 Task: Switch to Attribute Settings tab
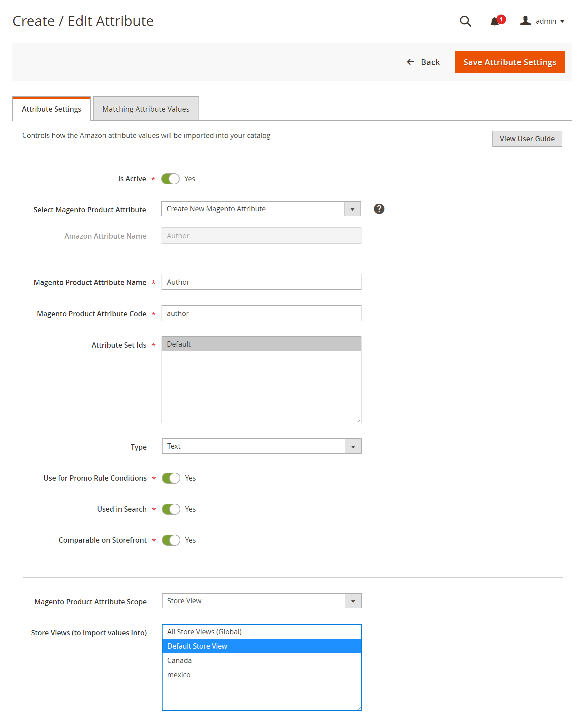pos(52,109)
